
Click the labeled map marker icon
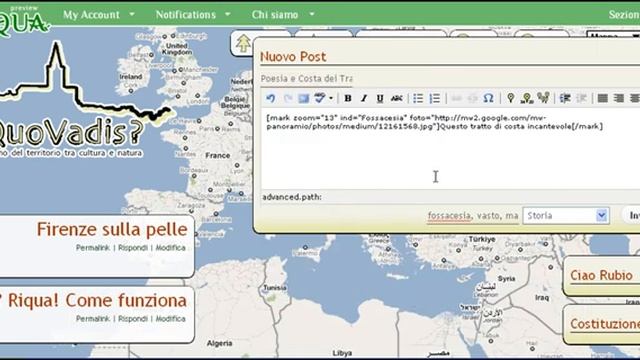pyautogui.click(x=527, y=98)
